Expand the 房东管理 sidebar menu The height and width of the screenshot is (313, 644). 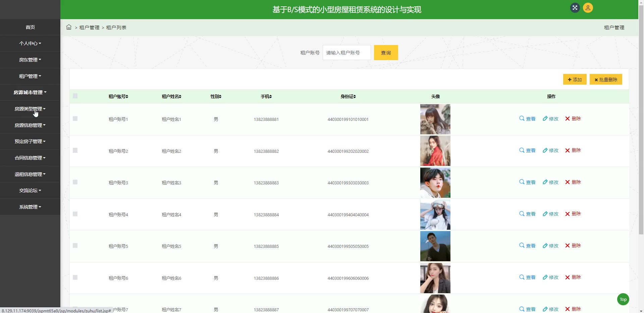(x=30, y=60)
